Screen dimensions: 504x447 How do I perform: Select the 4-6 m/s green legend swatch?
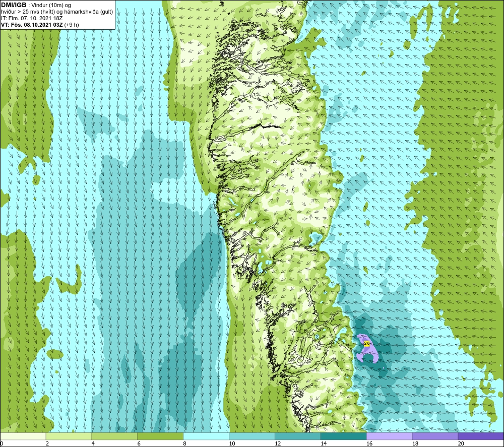click(x=114, y=436)
